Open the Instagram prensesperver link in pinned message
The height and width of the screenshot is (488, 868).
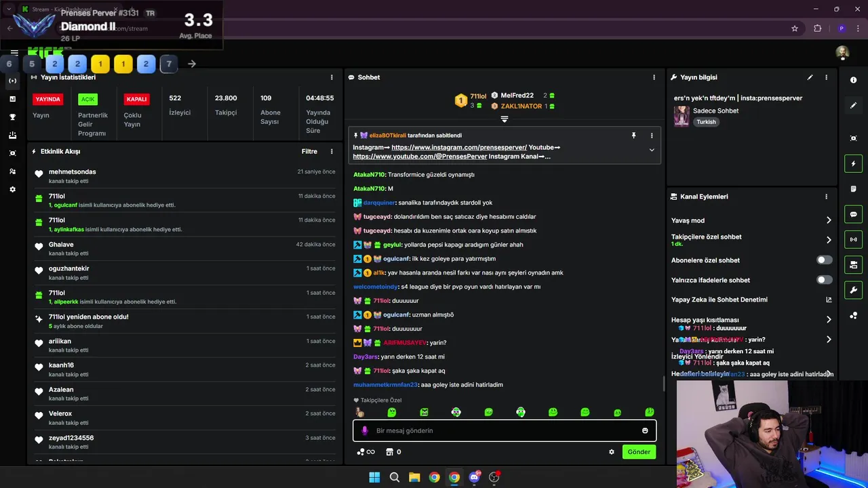[x=459, y=147]
